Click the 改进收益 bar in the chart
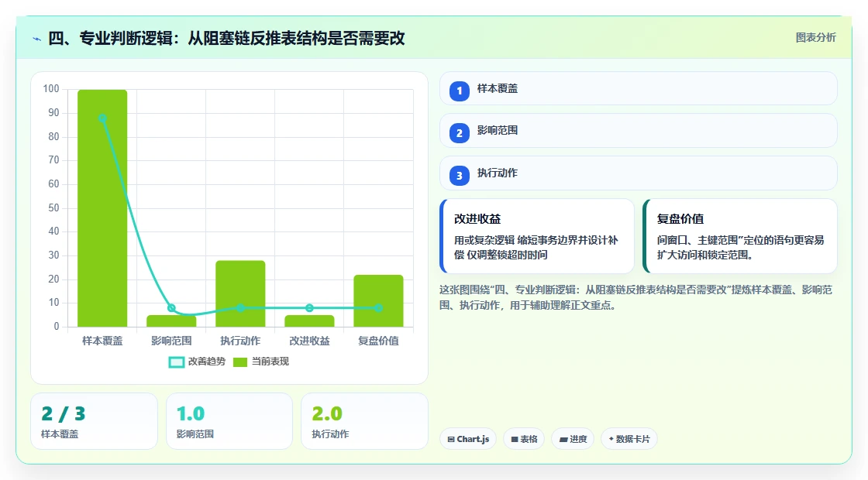Image resolution: width=868 pixels, height=480 pixels. pos(309,321)
